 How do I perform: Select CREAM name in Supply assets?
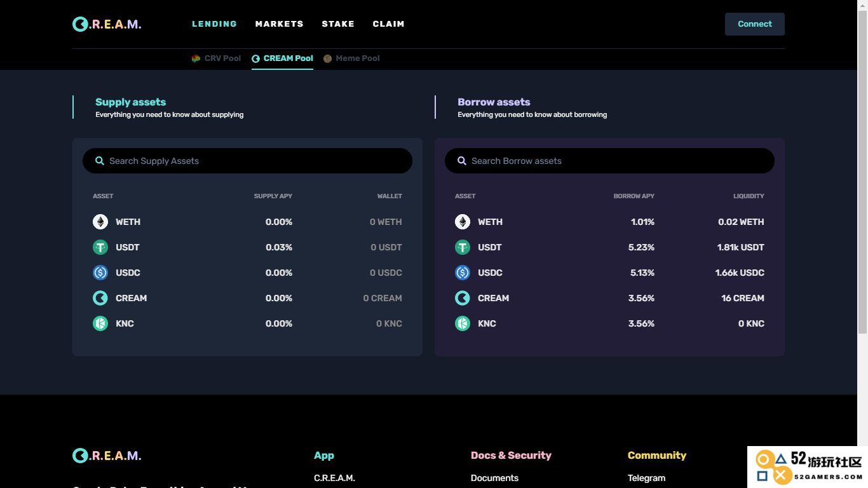tap(131, 298)
